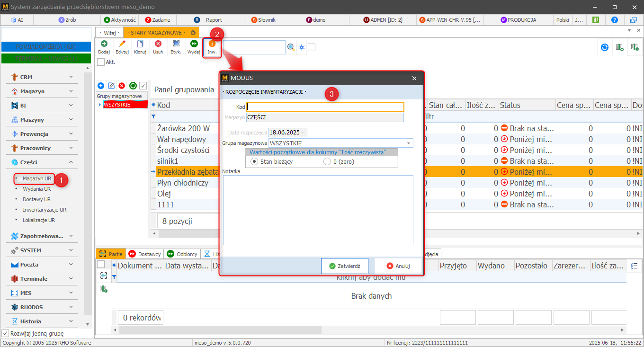Open the Etyk. labels tool
Viewport: 644px width, 347px height.
176,44
